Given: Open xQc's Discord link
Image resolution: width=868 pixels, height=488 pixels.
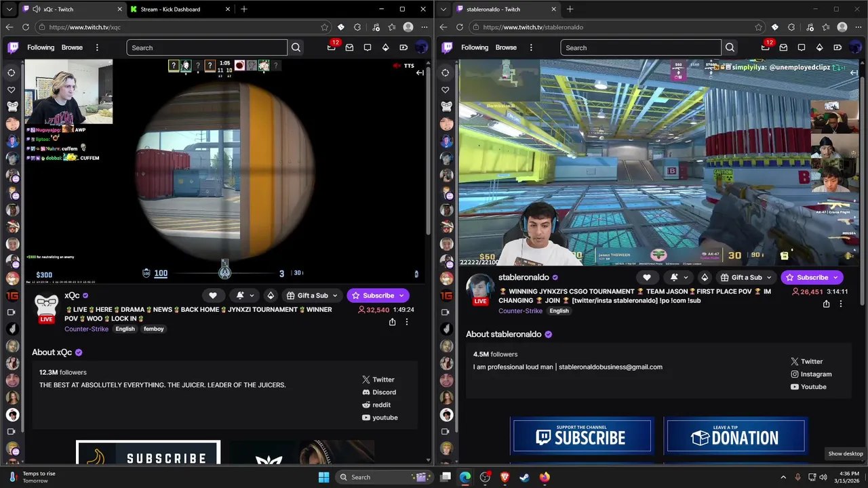Looking at the screenshot, I should (x=379, y=392).
